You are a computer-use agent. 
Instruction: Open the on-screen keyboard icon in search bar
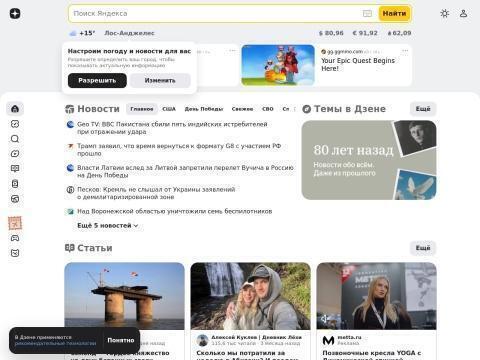(367, 14)
